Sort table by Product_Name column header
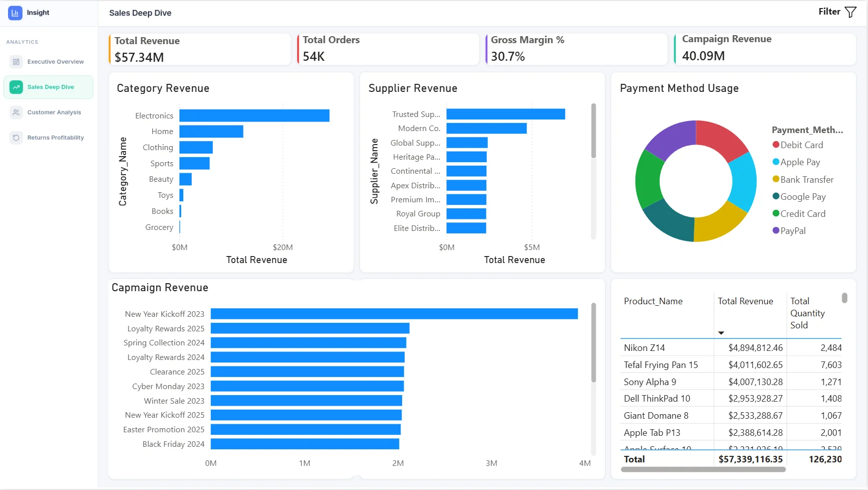The width and height of the screenshot is (868, 490). coord(653,301)
